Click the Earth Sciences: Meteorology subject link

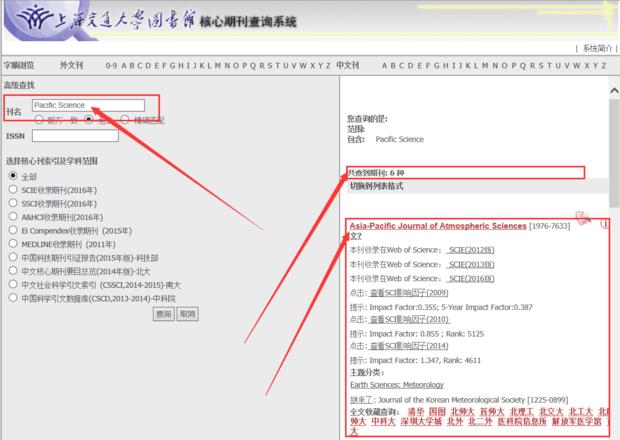393,381
